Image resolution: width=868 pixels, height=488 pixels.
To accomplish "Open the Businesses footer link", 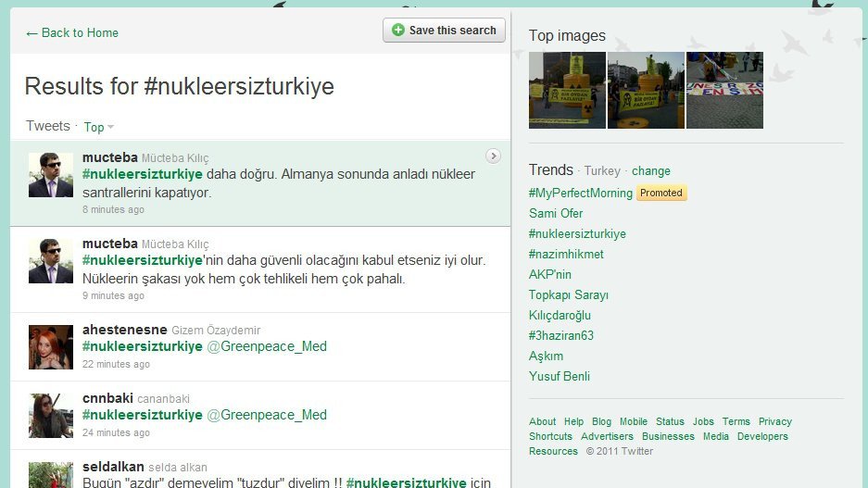I will coord(668,436).
